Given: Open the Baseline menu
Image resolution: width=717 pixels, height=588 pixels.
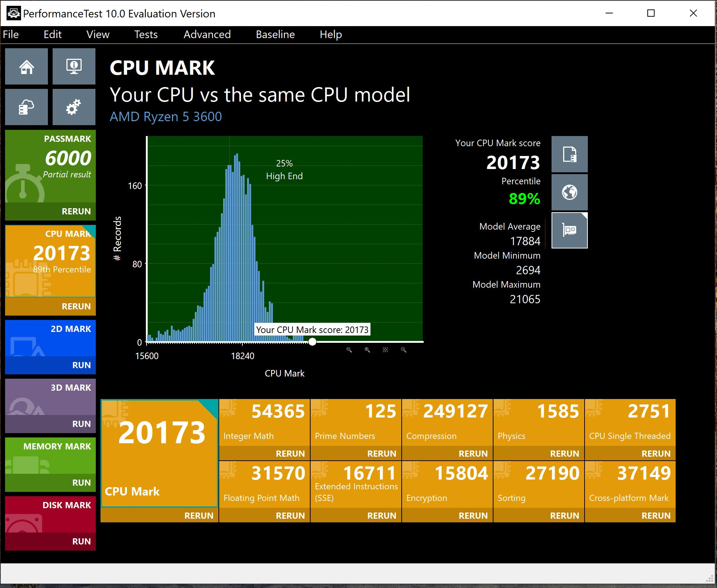Looking at the screenshot, I should tap(275, 34).
